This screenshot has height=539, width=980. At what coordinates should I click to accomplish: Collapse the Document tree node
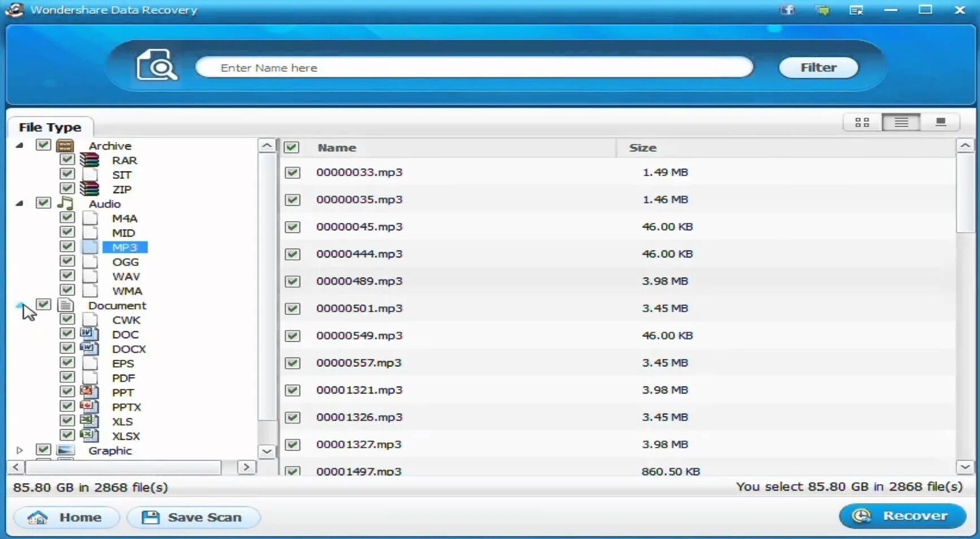20,305
